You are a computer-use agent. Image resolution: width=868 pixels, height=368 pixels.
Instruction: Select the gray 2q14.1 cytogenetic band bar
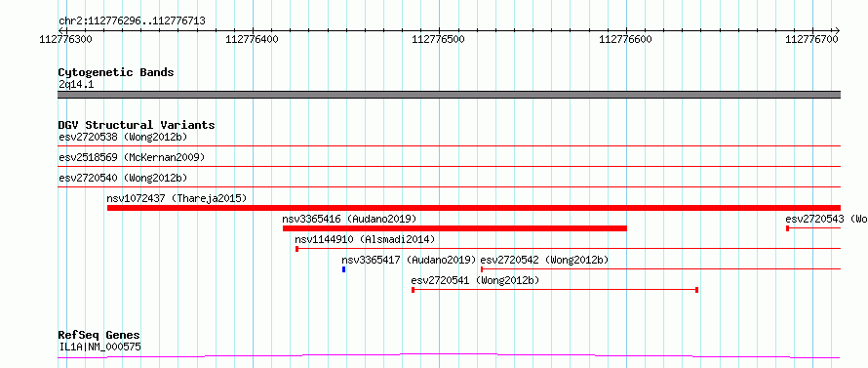449,95
